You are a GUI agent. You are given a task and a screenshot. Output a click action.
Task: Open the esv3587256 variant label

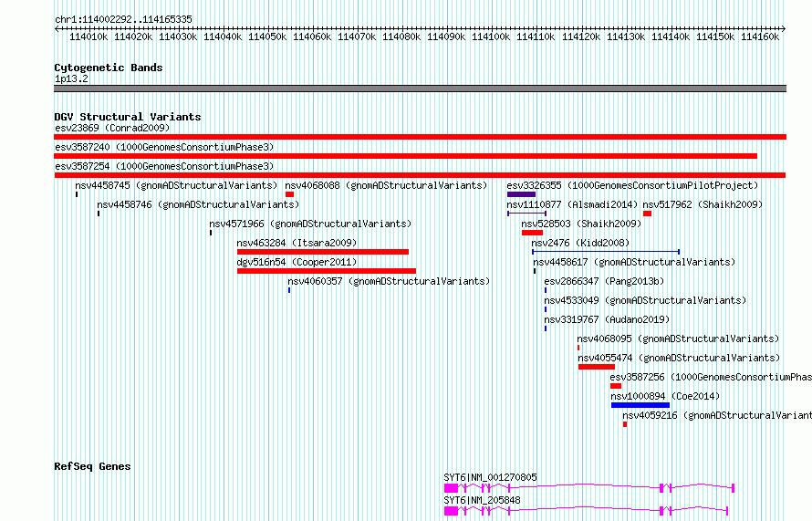(711, 377)
